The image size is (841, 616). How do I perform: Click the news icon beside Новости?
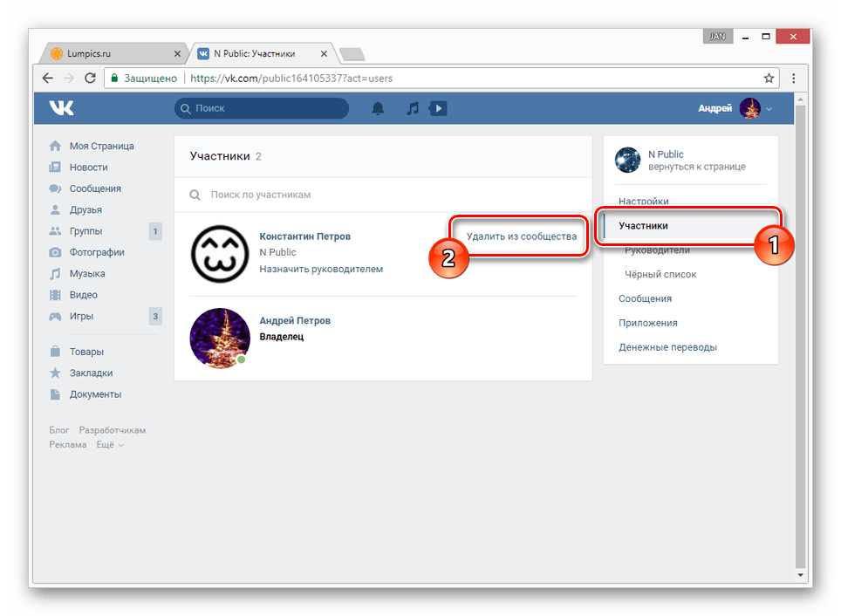(x=55, y=168)
